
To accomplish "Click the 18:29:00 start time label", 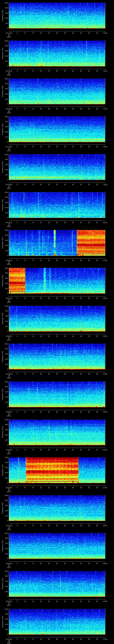I will 9,601.
